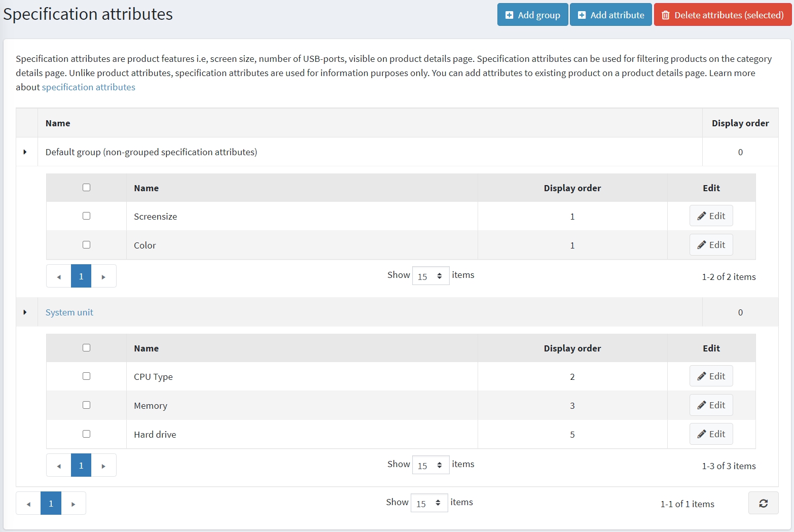Tick the Memory attribute checkbox

(x=86, y=405)
